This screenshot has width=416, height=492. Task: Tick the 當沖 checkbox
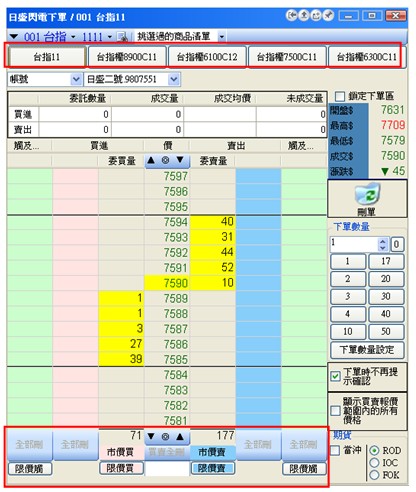[335, 451]
